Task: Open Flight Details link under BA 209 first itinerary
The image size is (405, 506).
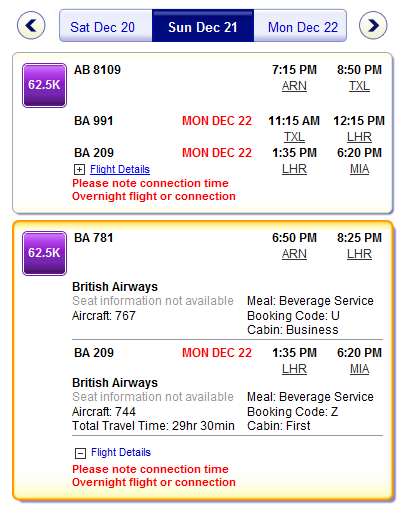Action: tap(120, 169)
